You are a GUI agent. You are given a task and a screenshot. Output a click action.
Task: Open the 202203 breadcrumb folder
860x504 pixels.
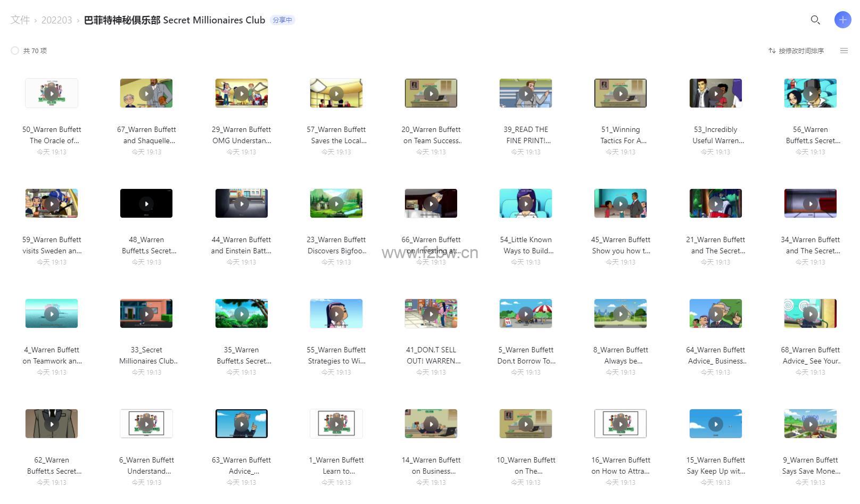[x=56, y=20]
